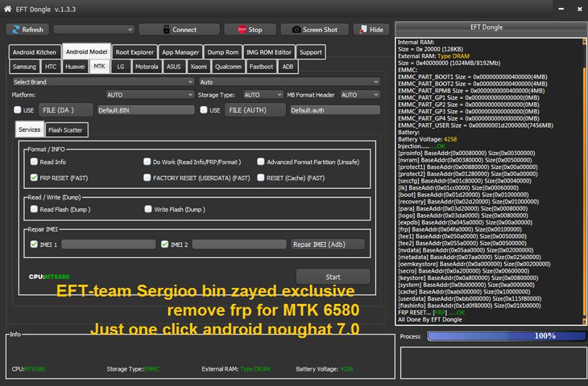Screen dimensions: 588x386
Task: Click the Default.BIN file field
Action: (x=146, y=110)
